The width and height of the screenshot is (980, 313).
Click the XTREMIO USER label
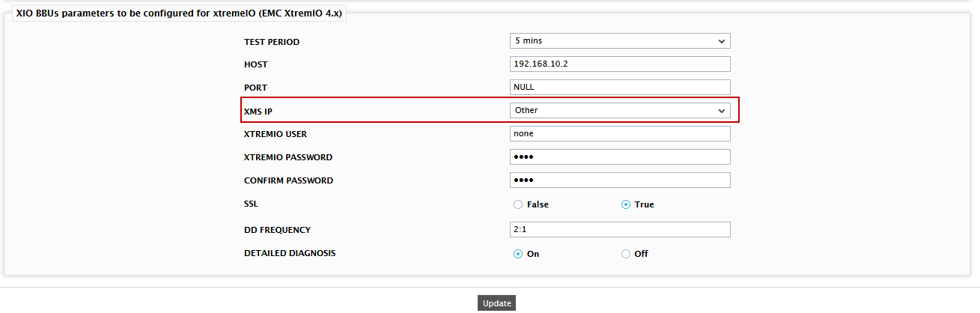tap(276, 134)
